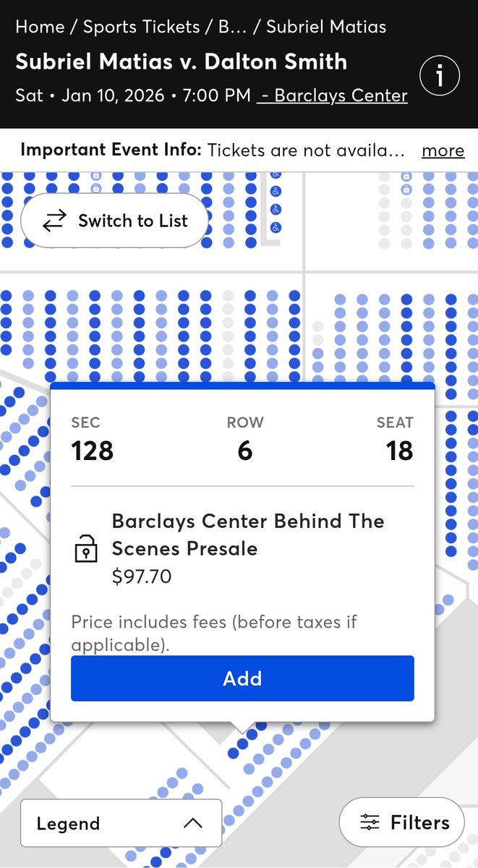478x868 pixels.
Task: Open the Barclays Center venue link
Action: (x=333, y=95)
